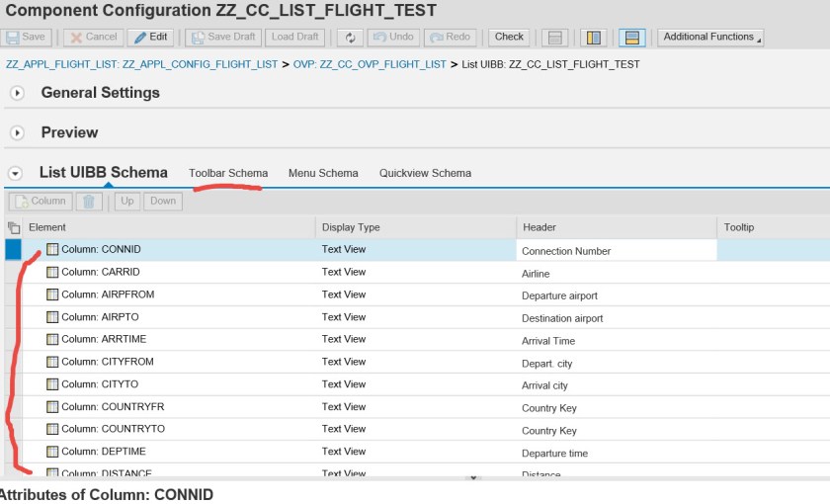Select the row marker for CARRID row
The image size is (830, 504).
13,273
